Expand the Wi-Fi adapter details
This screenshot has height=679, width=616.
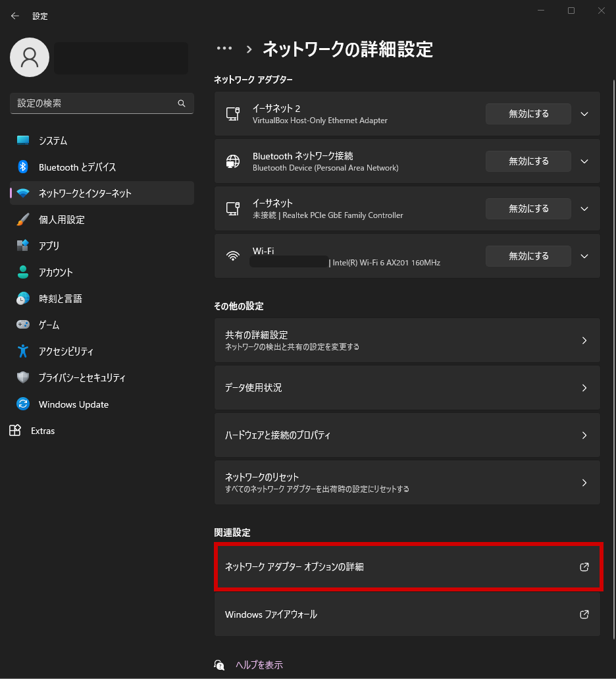[584, 256]
